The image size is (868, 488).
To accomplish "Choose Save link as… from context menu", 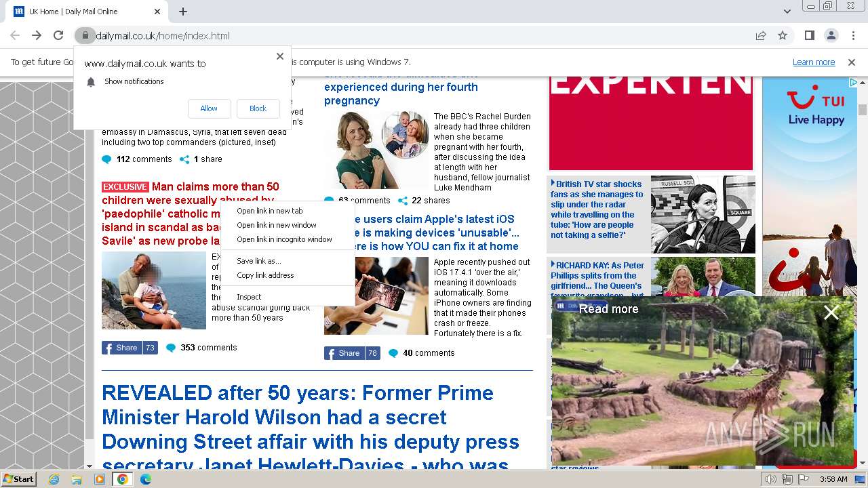I will [288, 261].
